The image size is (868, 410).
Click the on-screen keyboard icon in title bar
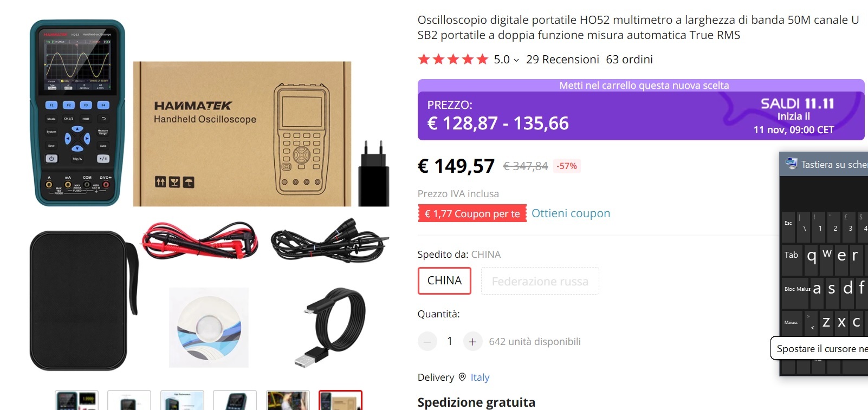tap(791, 164)
